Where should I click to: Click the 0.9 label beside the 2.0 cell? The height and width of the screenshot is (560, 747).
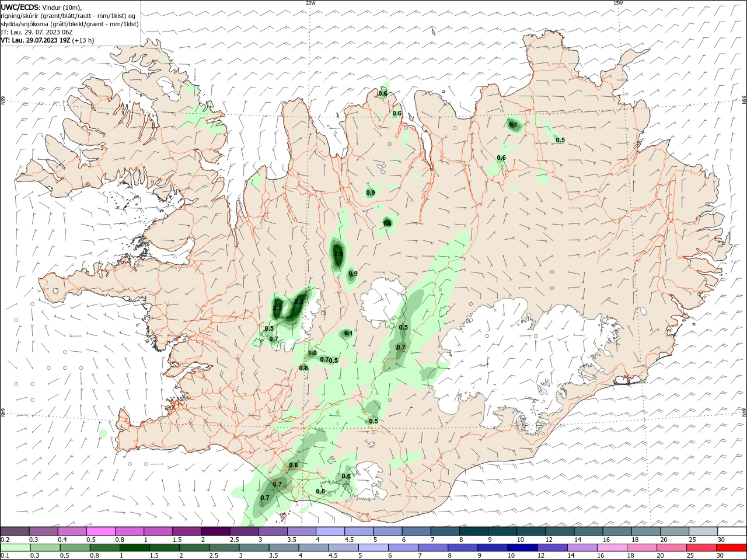353,274
